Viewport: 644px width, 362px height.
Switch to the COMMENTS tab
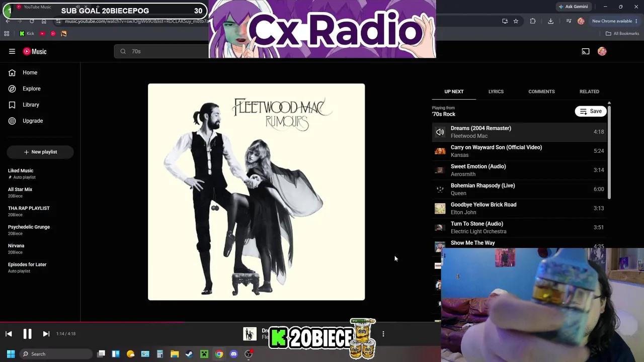(x=541, y=92)
